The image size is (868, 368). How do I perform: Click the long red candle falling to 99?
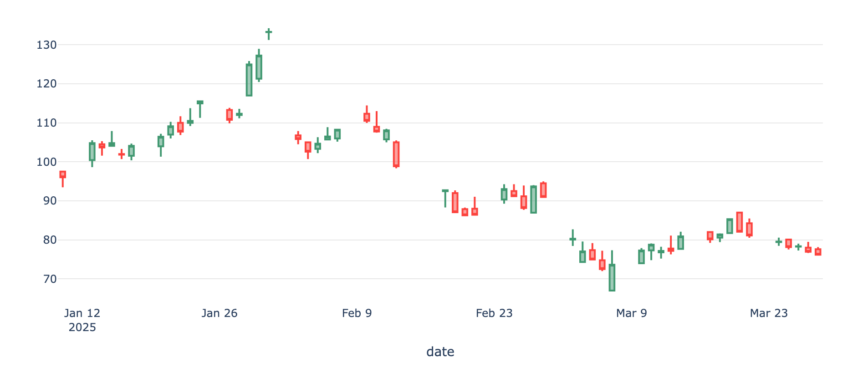(396, 154)
